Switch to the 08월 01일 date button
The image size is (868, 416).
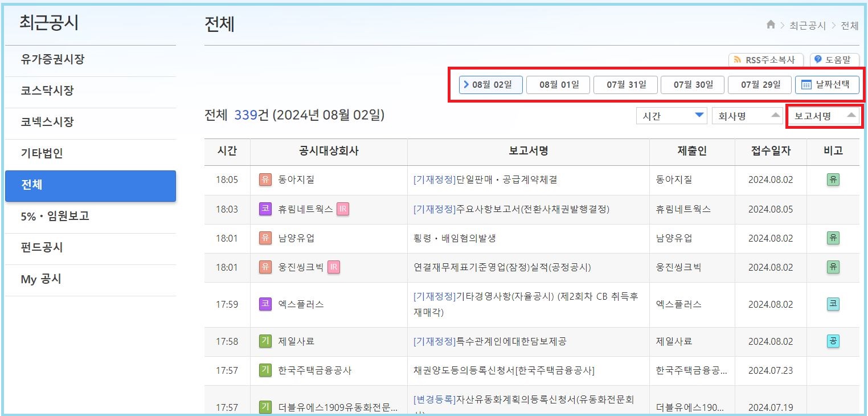pyautogui.click(x=558, y=84)
